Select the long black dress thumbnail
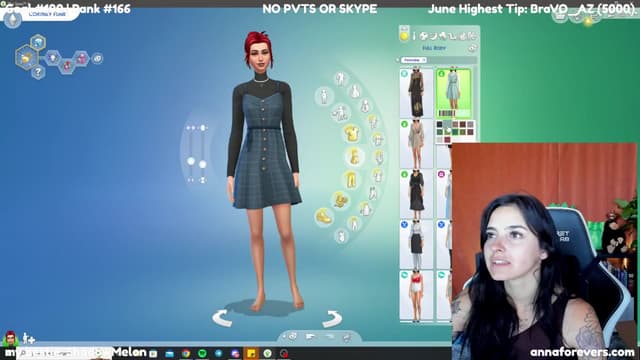The width and height of the screenshot is (640, 360). pyautogui.click(x=416, y=93)
